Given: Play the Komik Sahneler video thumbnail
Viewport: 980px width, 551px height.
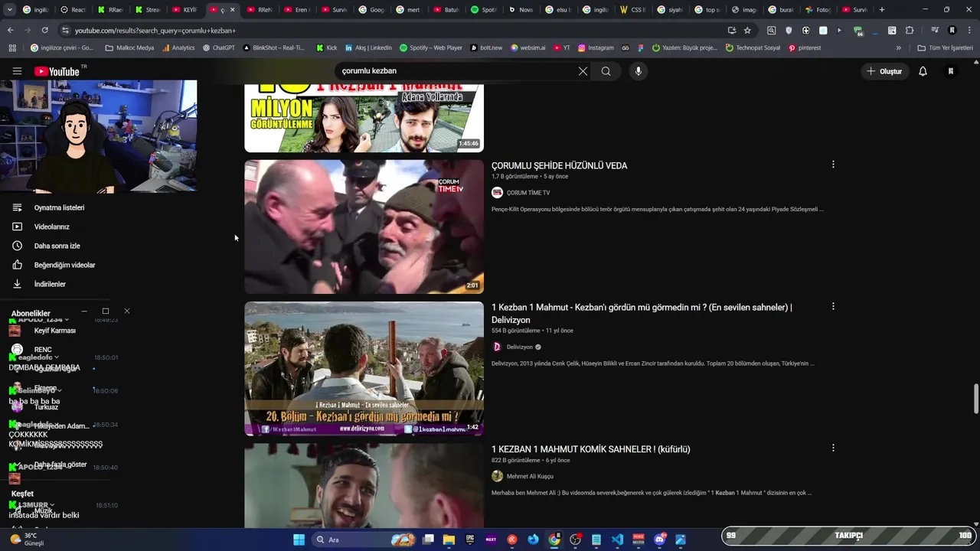Looking at the screenshot, I should [364, 485].
